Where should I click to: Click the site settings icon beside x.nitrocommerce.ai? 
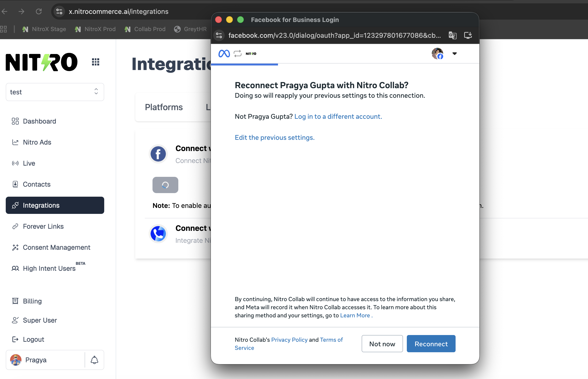pos(59,11)
